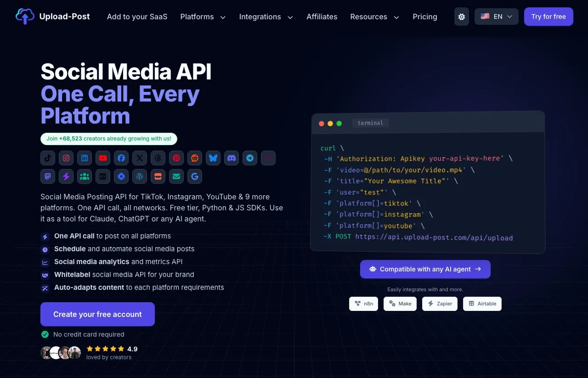Click the green envelope email icon

[x=176, y=176]
